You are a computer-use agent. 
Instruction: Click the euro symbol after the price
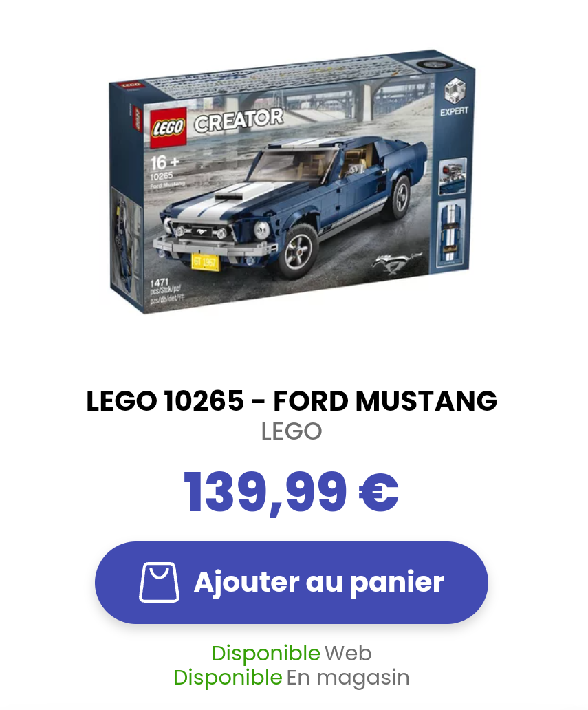[379, 492]
